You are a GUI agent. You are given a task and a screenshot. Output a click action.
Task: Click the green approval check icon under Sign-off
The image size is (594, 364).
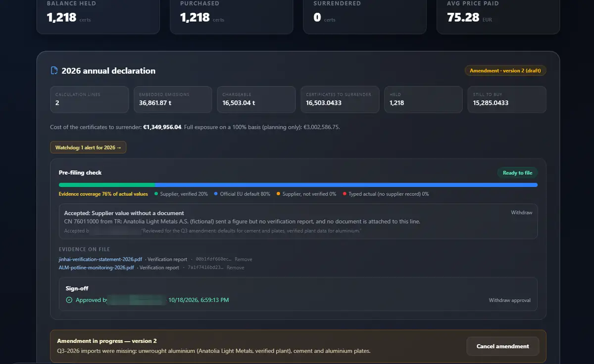pos(69,300)
